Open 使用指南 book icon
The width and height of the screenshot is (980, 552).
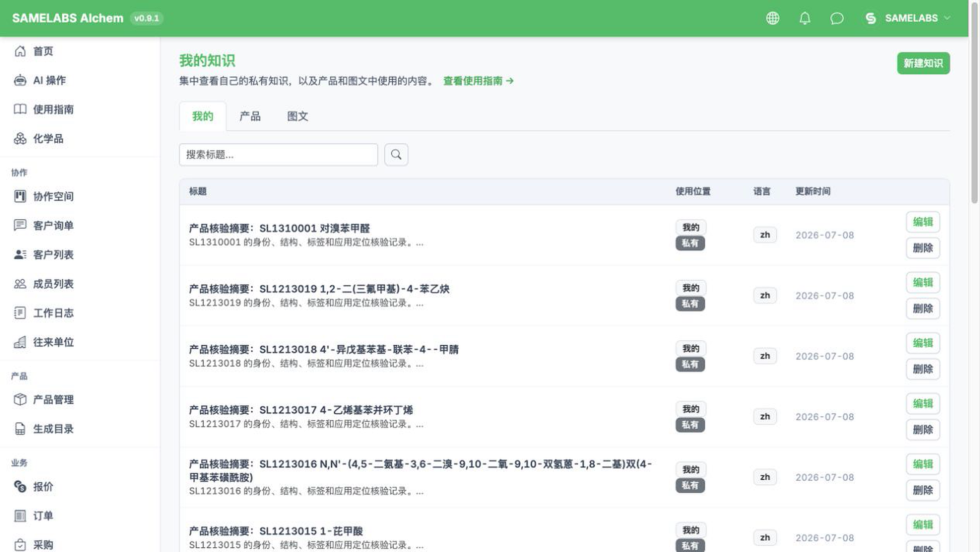(x=20, y=109)
